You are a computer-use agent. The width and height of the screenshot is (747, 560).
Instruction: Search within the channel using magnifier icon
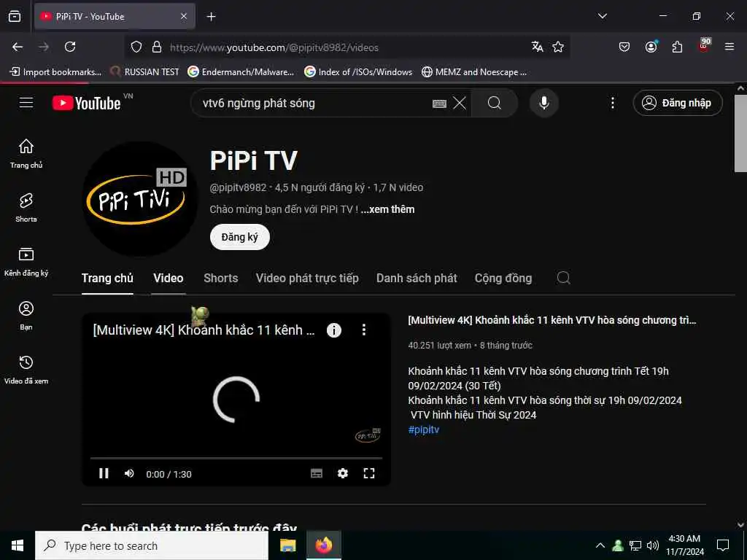pyautogui.click(x=564, y=278)
